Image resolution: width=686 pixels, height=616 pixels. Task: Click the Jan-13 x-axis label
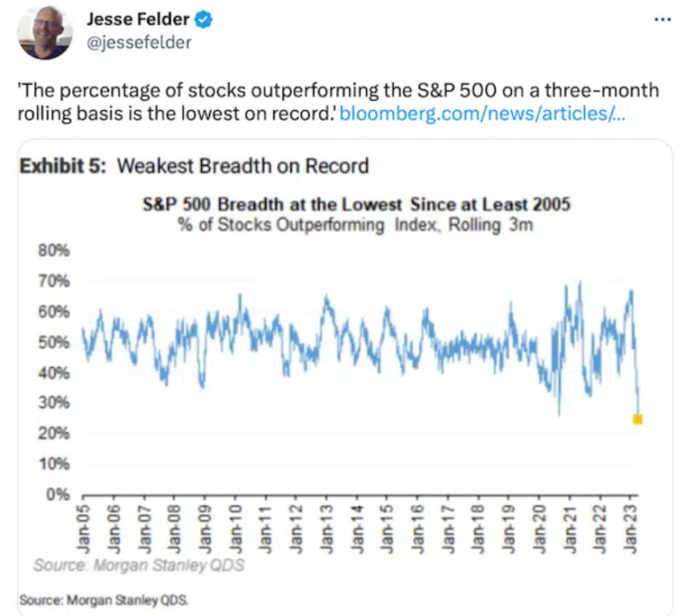326,529
